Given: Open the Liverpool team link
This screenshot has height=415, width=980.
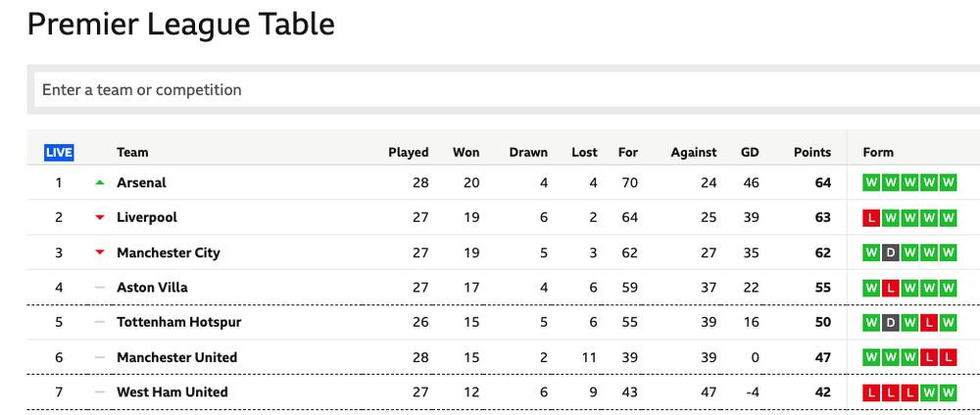Looking at the screenshot, I should (x=147, y=218).
